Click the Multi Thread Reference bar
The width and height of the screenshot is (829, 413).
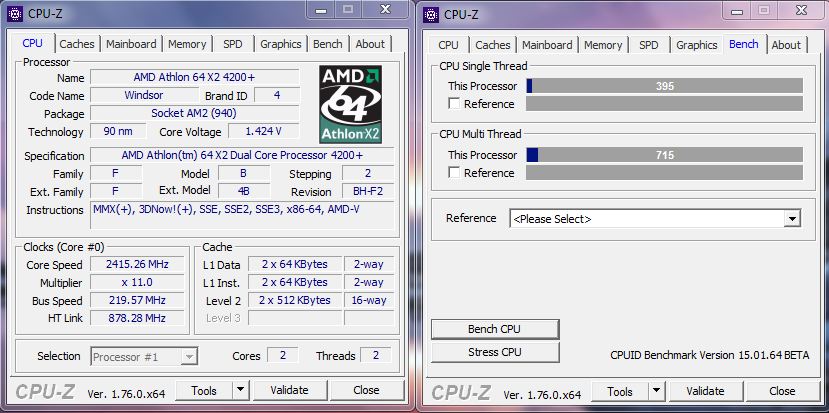pos(665,172)
